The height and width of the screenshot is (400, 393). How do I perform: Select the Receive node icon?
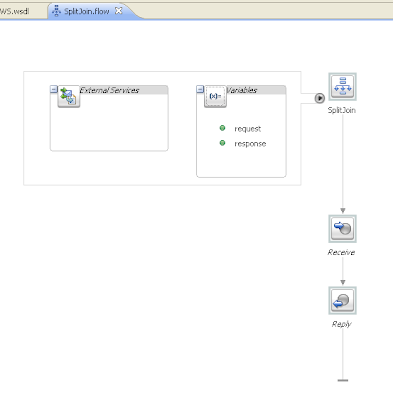(x=342, y=229)
